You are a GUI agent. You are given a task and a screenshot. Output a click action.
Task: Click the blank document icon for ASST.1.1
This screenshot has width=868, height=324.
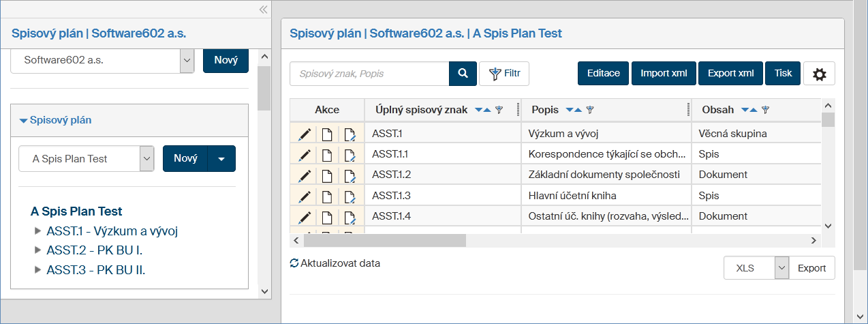pos(327,155)
